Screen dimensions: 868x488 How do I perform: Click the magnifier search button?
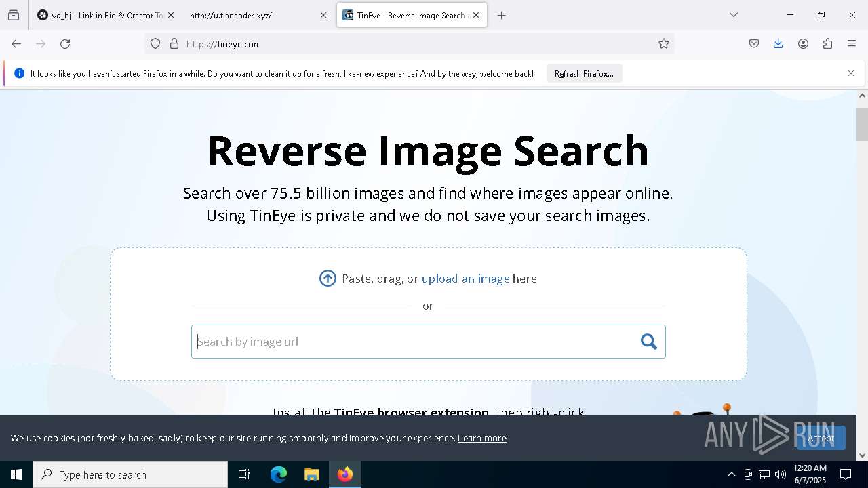tap(649, 342)
